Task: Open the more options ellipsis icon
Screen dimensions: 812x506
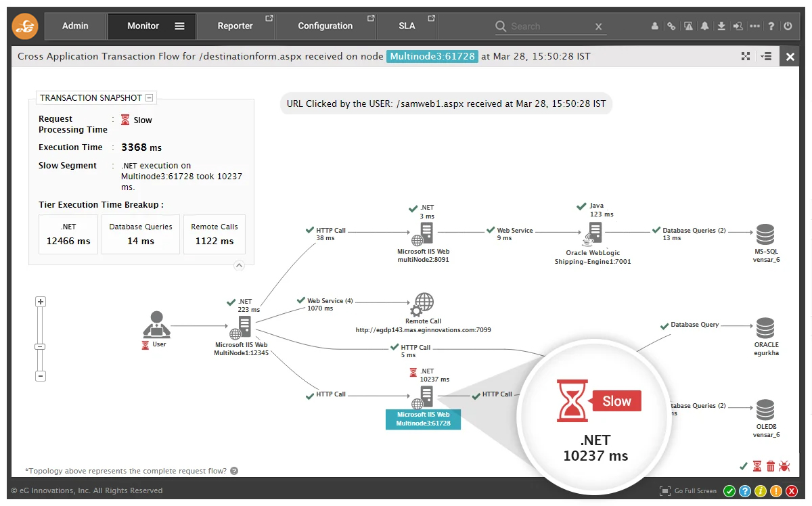Action: click(754, 26)
